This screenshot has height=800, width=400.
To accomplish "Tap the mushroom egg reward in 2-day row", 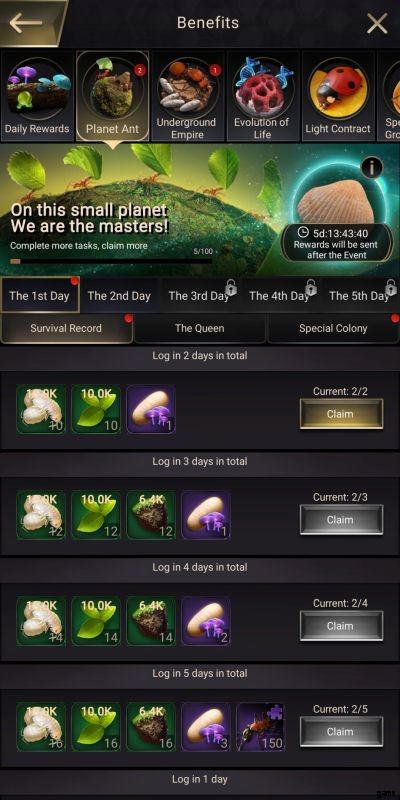I will [151, 409].
